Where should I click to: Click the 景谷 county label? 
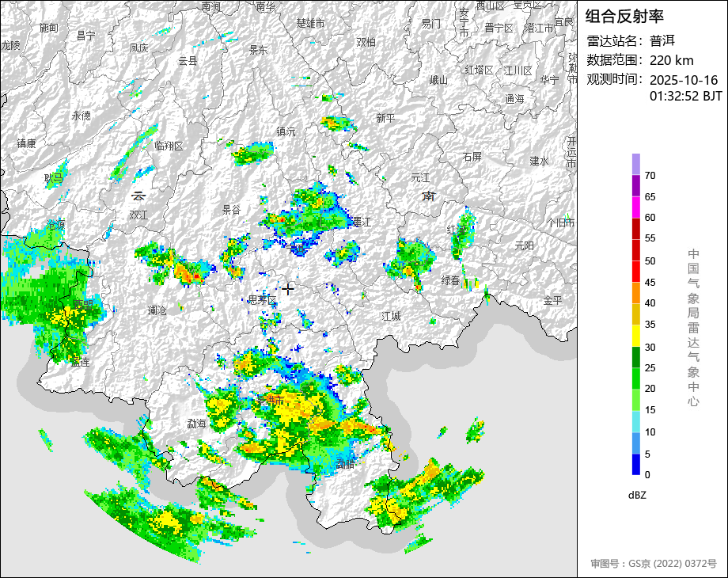(x=231, y=210)
